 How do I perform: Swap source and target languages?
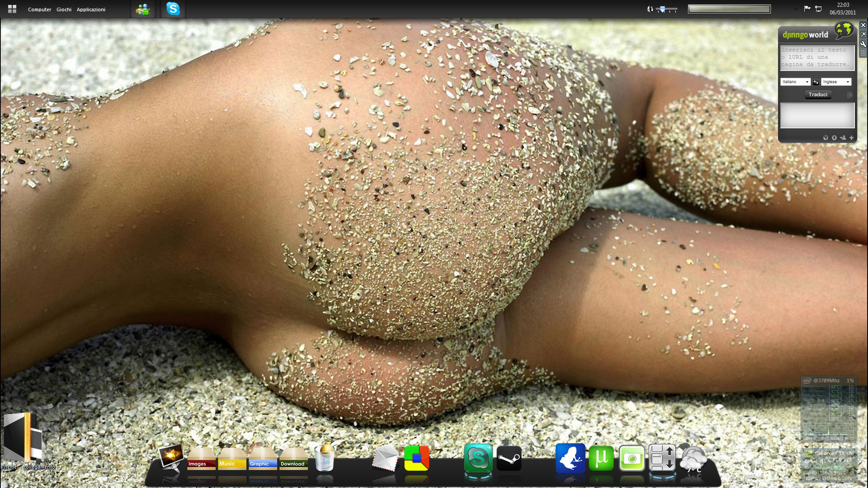pyautogui.click(x=816, y=82)
